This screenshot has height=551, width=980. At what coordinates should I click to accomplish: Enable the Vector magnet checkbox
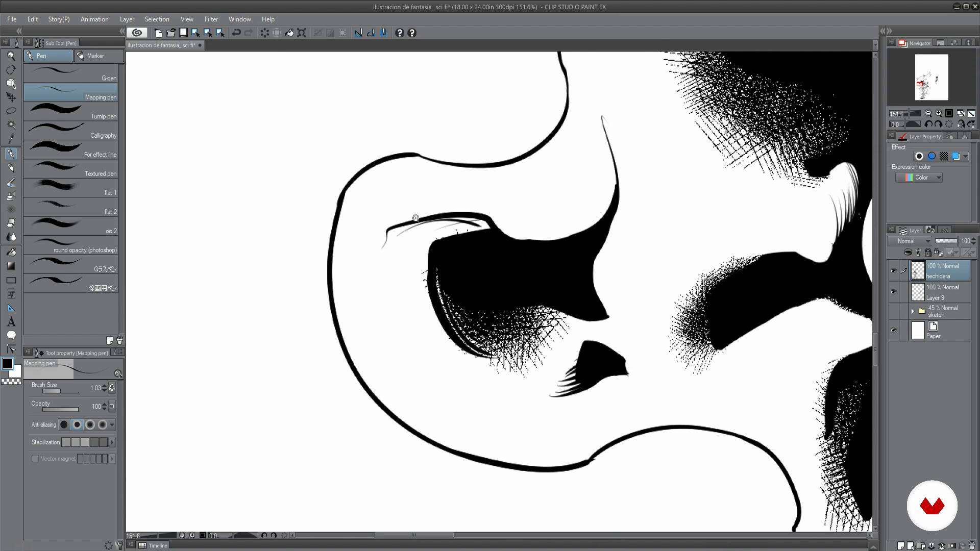35,459
